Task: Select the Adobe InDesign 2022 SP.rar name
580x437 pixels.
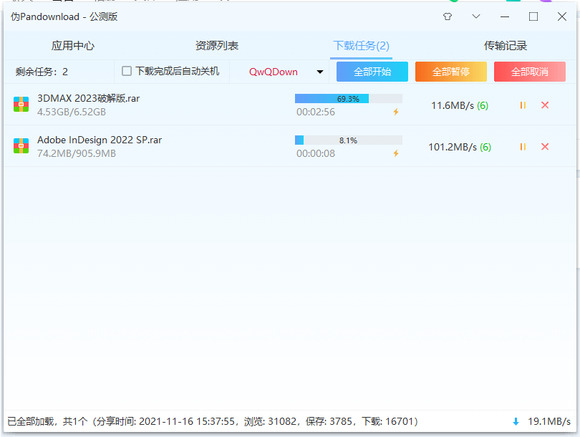Action: pyautogui.click(x=100, y=140)
